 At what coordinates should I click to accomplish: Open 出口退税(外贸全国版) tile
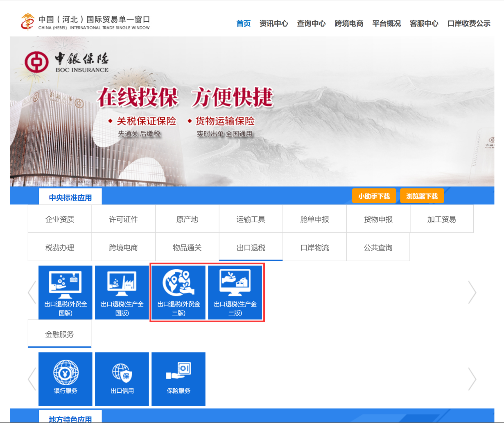pos(66,293)
